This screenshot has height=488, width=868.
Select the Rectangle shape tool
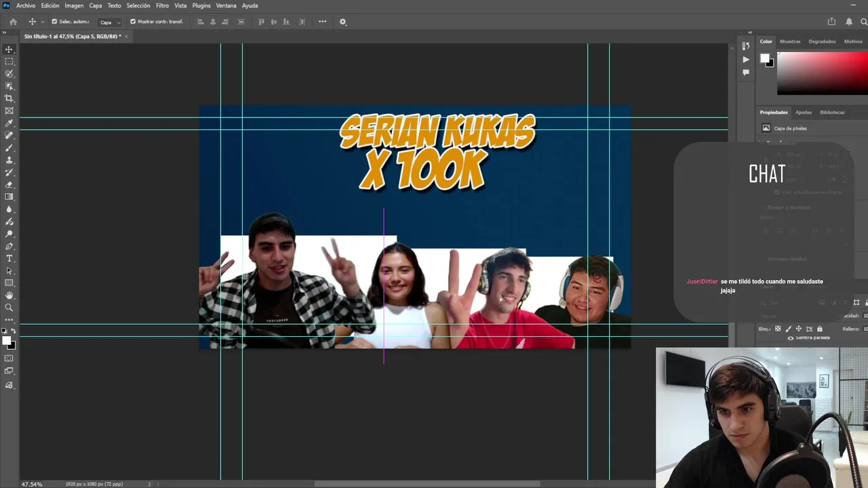click(9, 283)
